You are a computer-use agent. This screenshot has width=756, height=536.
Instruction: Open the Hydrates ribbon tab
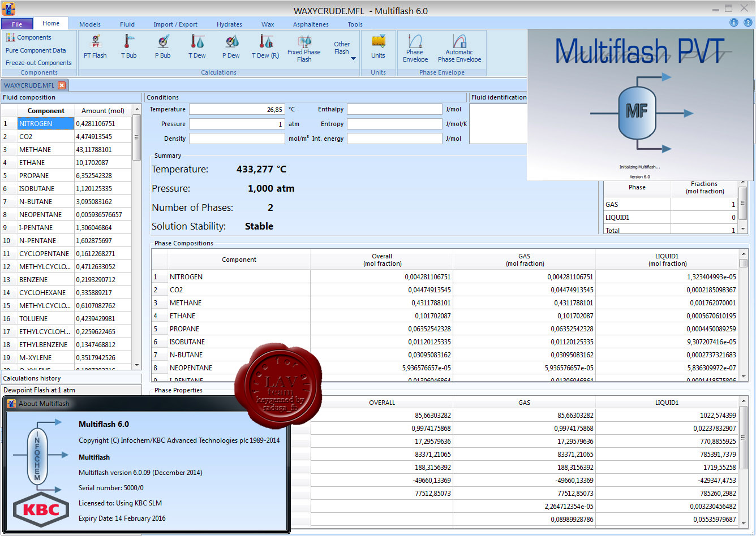pyautogui.click(x=229, y=24)
